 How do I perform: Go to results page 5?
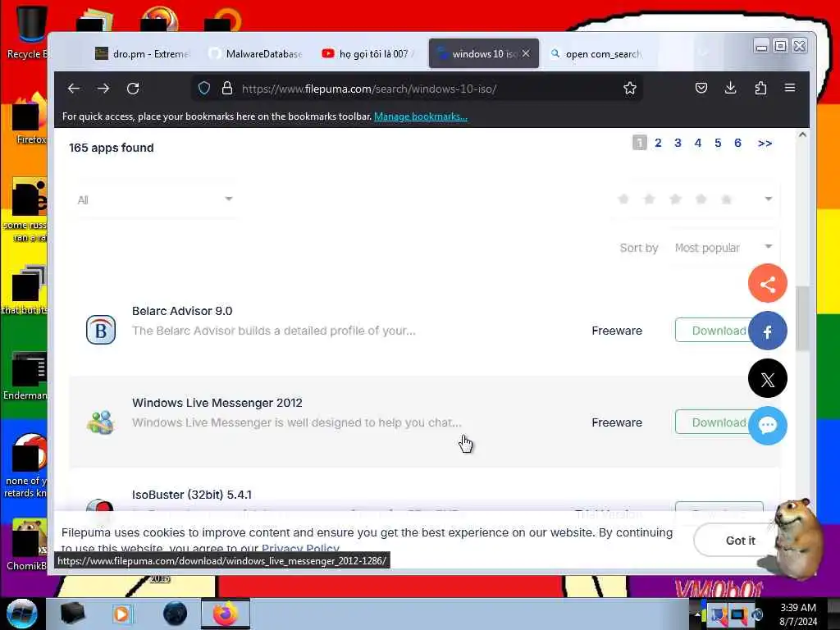tap(718, 143)
